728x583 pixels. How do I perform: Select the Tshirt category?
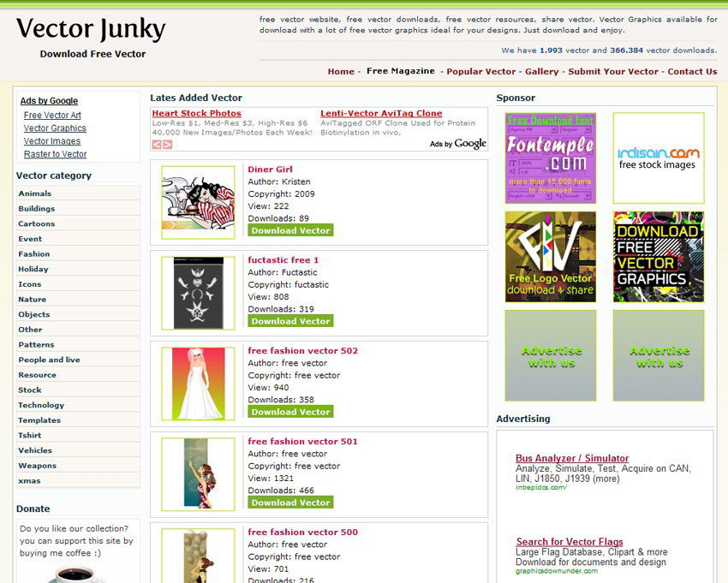point(78,436)
